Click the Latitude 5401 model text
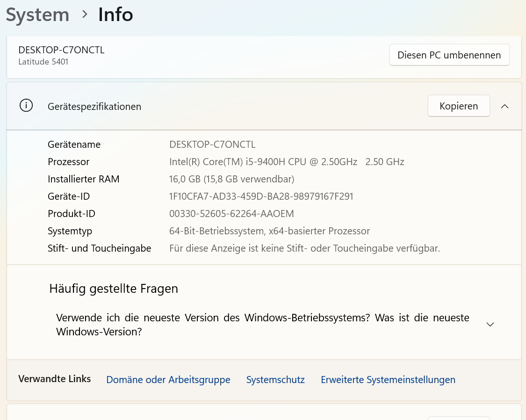Viewport: 526px width, 420px height. pos(43,62)
